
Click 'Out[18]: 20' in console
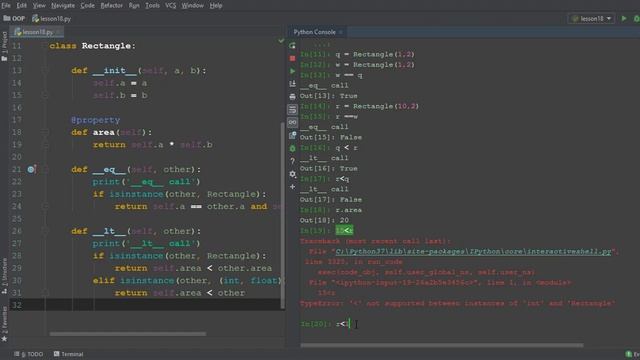[x=324, y=220]
